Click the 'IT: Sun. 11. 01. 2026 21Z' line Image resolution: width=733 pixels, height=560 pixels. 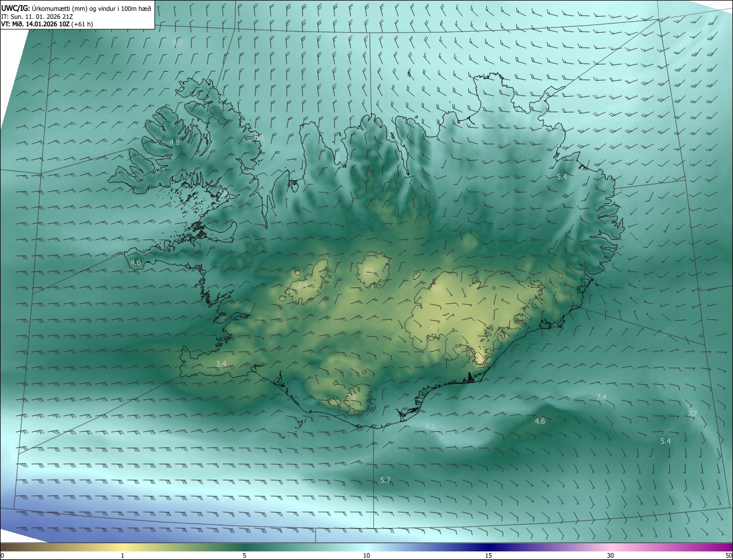click(x=36, y=17)
